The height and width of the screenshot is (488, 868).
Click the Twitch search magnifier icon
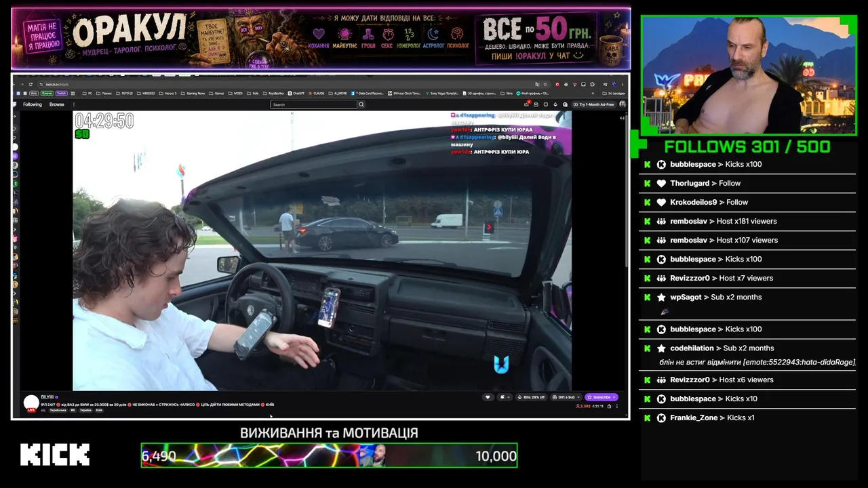(x=361, y=104)
